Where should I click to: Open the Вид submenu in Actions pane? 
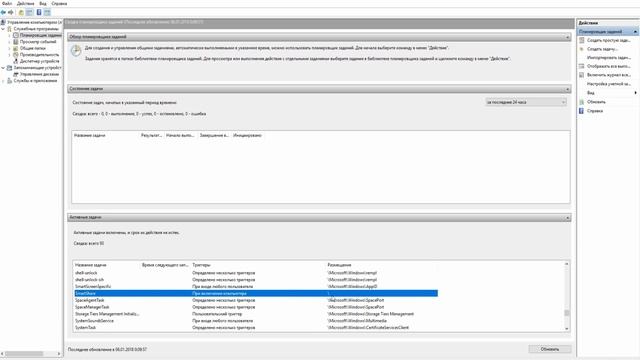tap(607, 93)
